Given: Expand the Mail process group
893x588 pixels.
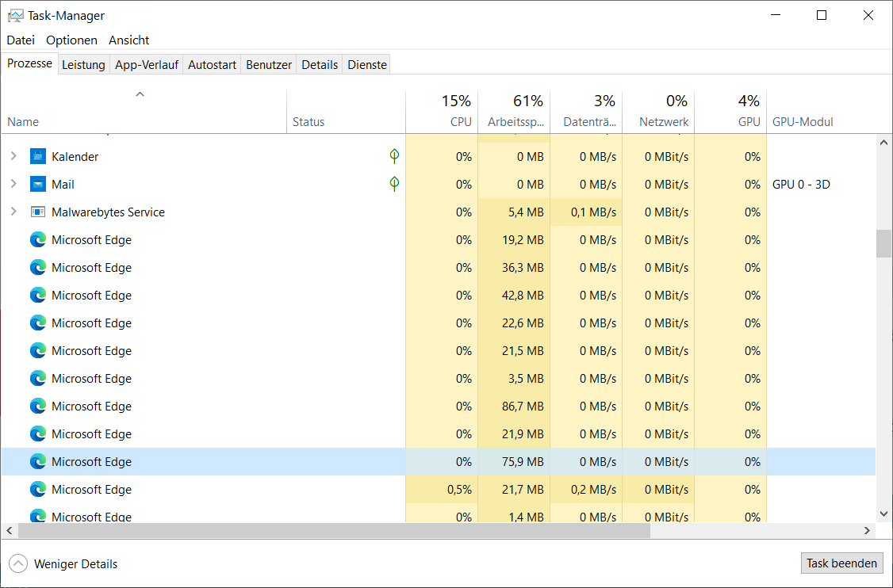Looking at the screenshot, I should coord(13,183).
